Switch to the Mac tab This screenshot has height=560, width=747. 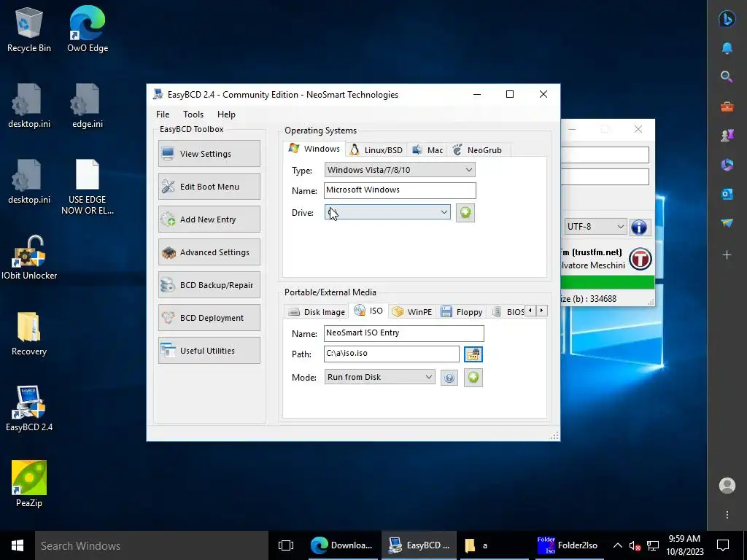click(x=427, y=150)
